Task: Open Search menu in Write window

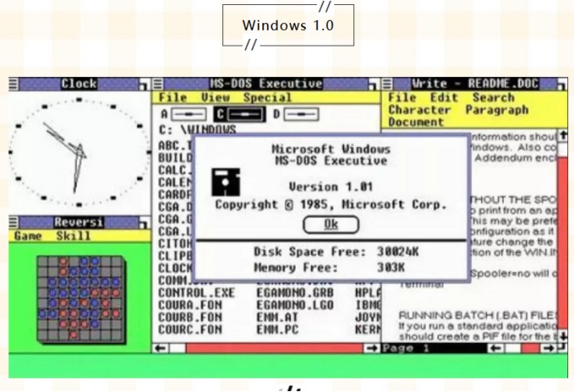Action: click(x=494, y=98)
